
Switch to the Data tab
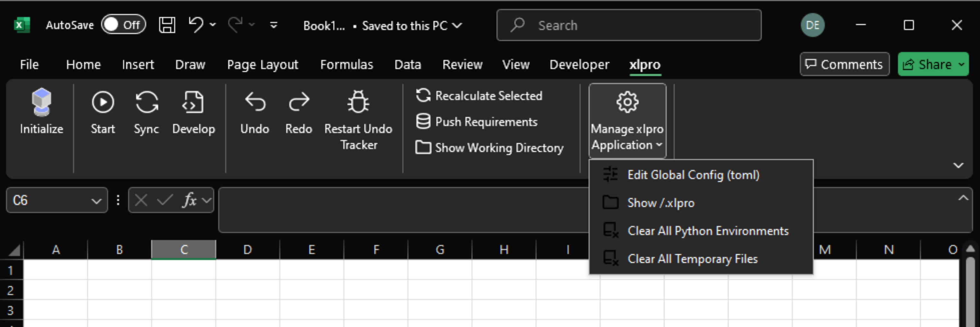click(408, 64)
